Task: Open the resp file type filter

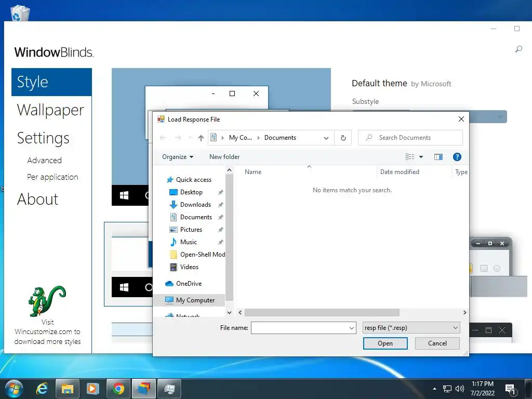Action: pos(411,328)
